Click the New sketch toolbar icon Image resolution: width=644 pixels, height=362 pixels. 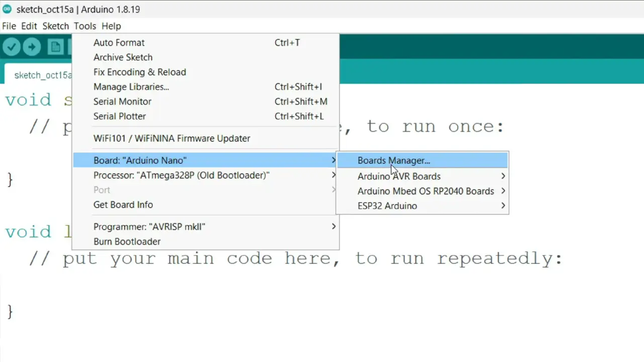pos(55,47)
